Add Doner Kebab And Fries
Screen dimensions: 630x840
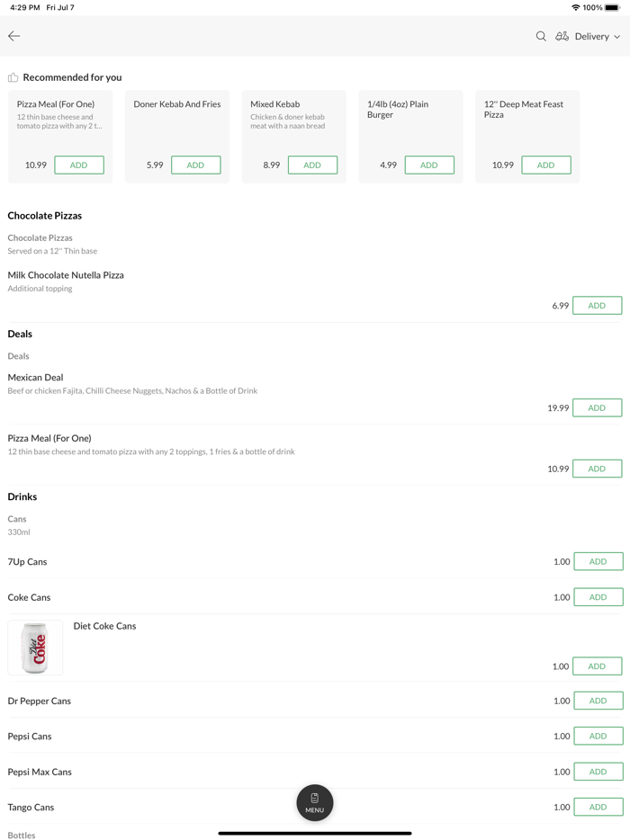pos(195,165)
